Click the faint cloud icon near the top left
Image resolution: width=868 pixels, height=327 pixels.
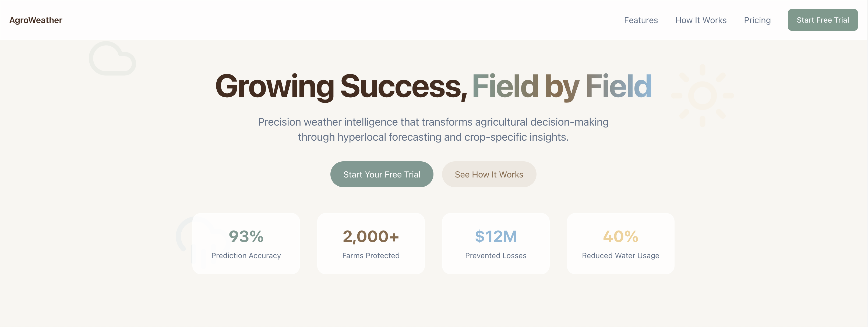[x=112, y=58]
